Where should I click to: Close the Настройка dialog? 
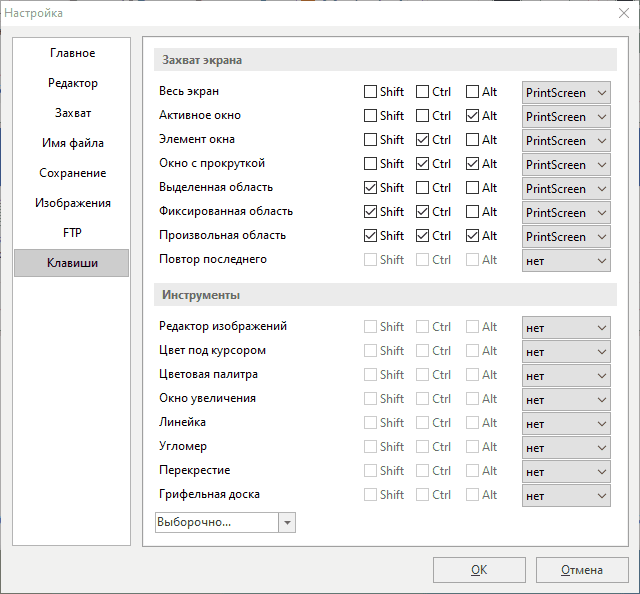tap(624, 13)
